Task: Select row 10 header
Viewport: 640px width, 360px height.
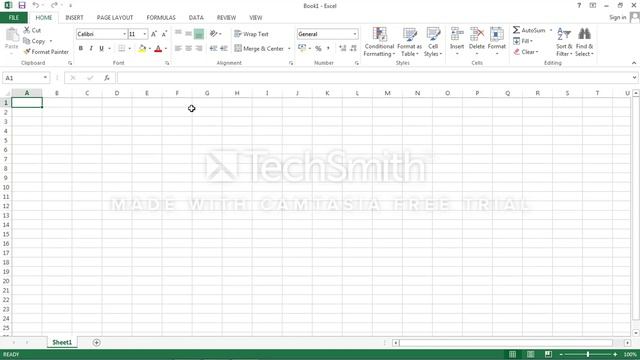Action: tap(6, 187)
